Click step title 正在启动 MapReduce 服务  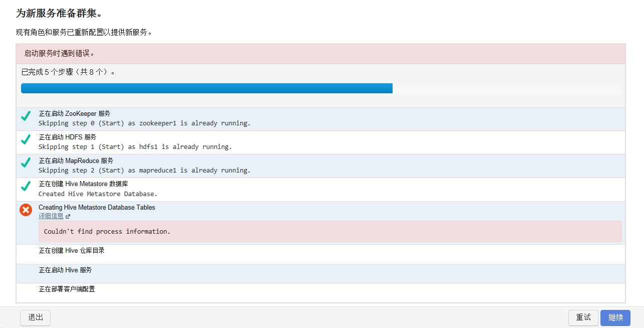(x=76, y=160)
